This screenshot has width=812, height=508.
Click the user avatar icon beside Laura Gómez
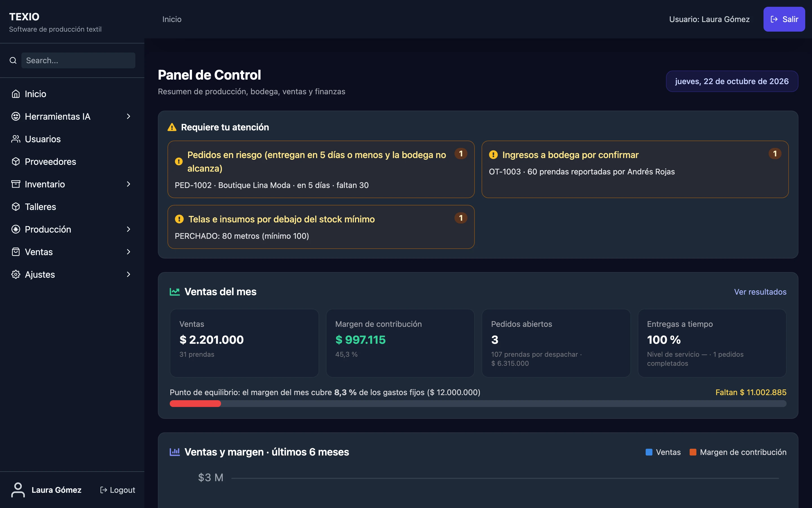coord(18,490)
